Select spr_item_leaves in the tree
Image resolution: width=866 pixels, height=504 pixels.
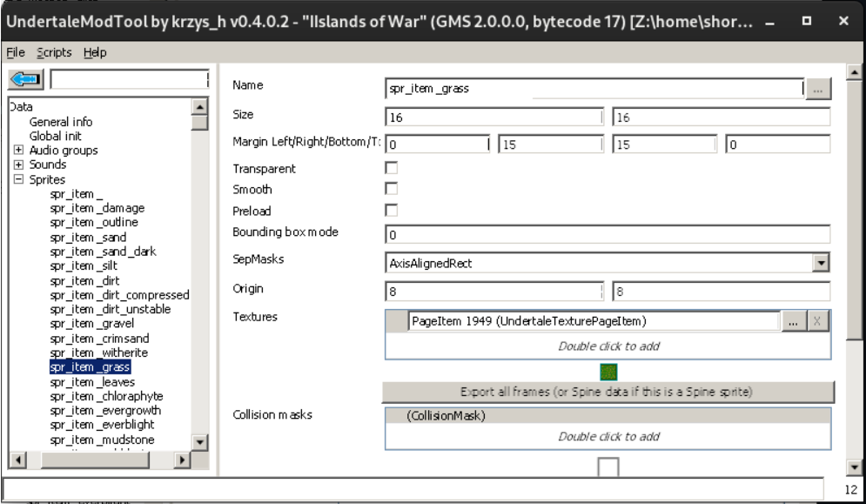(92, 382)
